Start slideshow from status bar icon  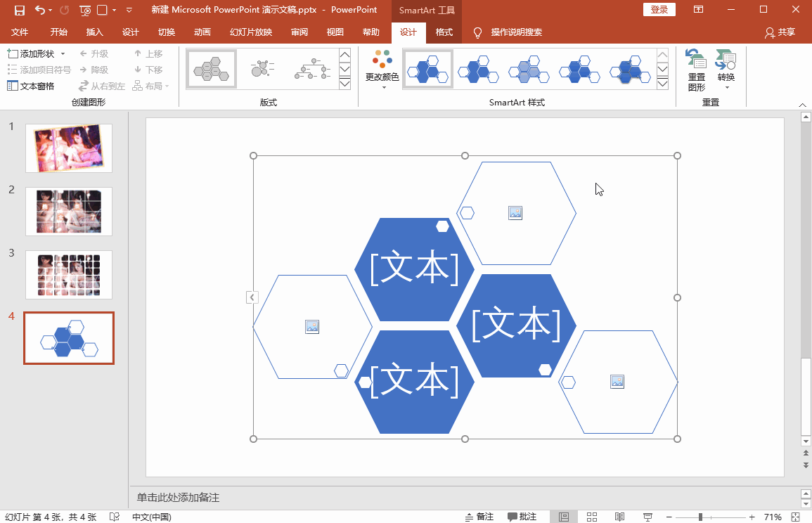point(645,517)
